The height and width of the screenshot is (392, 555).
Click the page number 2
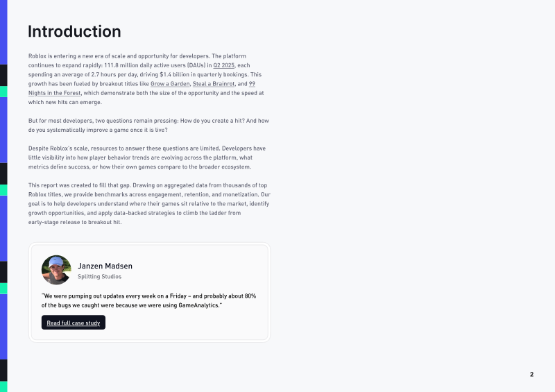point(531,374)
